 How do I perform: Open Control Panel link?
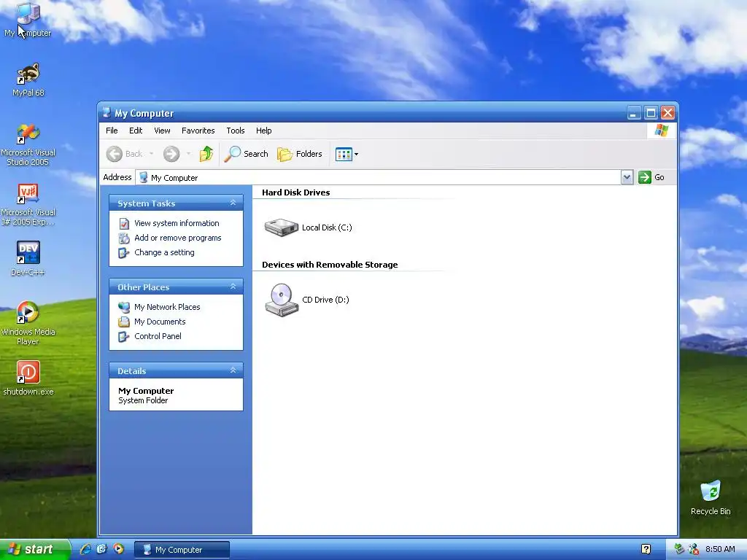[158, 336]
